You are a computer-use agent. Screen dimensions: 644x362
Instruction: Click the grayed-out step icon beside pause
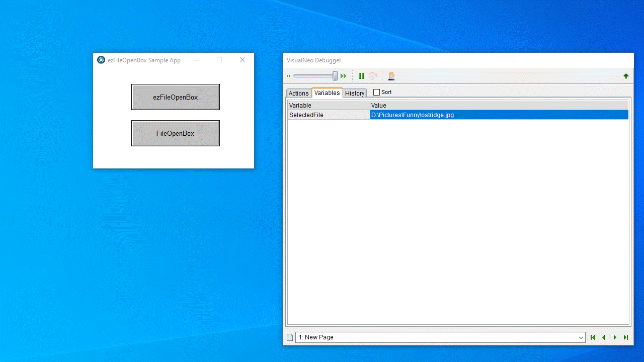click(373, 76)
